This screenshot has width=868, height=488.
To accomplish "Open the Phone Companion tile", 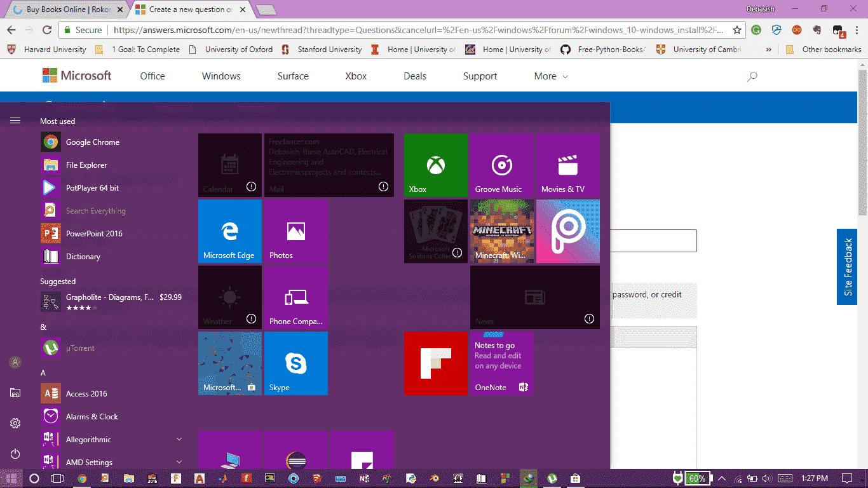I will point(295,297).
